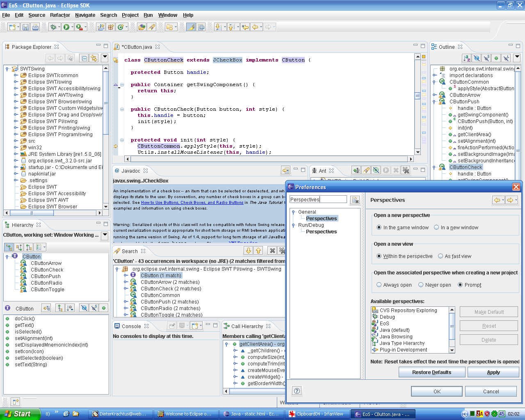Click Link with Editor in Package Explorer
The width and height of the screenshot is (525, 420).
coord(94,58)
